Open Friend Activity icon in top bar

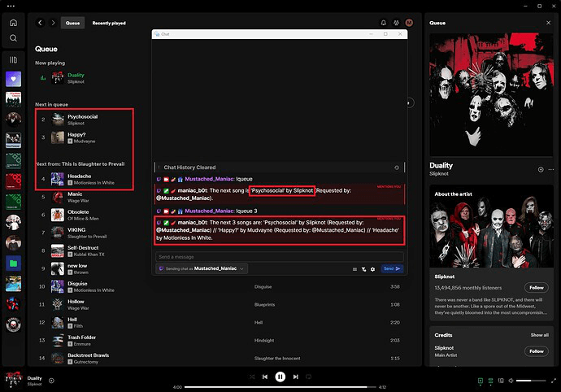pos(396,23)
